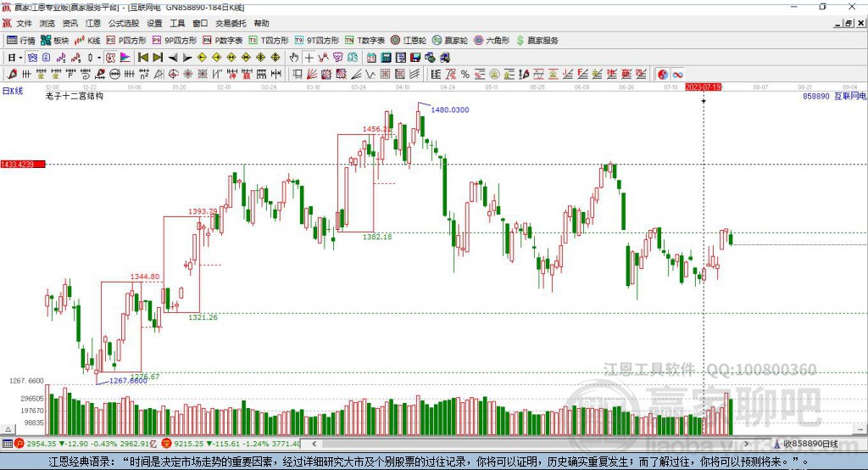This screenshot has width=868, height=470.
Task: Click the black left arrow icon
Action: point(173,58)
